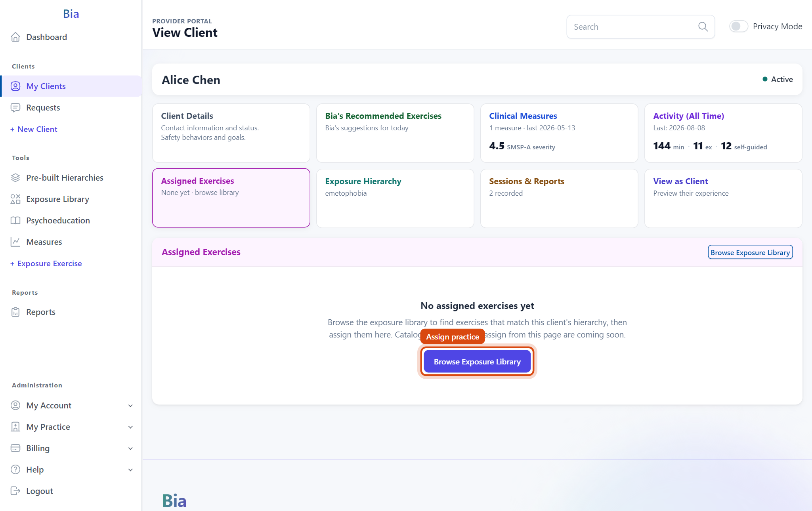
Task: Click the Requests chat bubble icon
Action: point(15,107)
